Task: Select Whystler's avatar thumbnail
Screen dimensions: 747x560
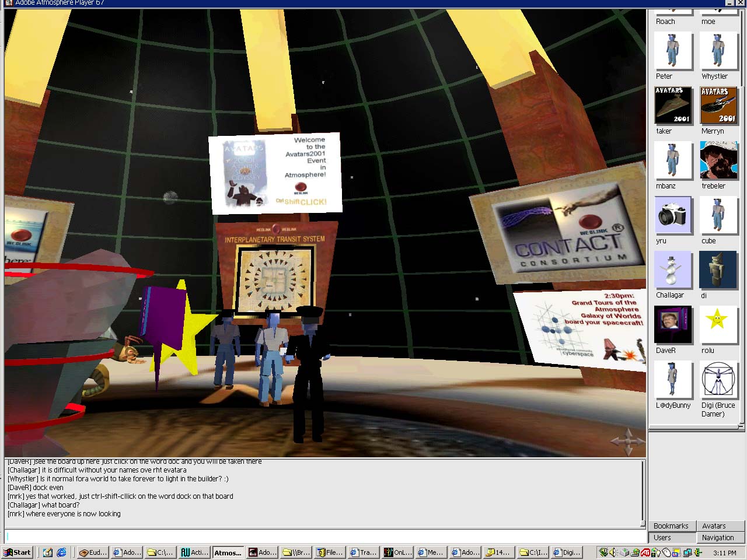Action: (x=718, y=51)
